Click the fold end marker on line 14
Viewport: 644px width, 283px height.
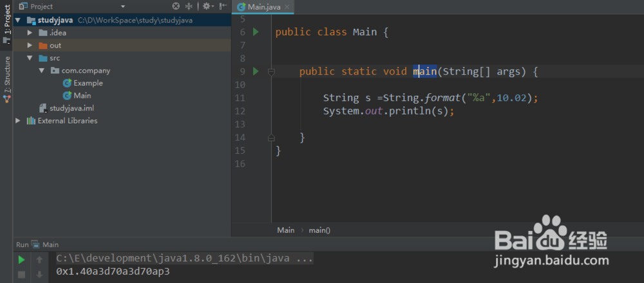(271, 138)
